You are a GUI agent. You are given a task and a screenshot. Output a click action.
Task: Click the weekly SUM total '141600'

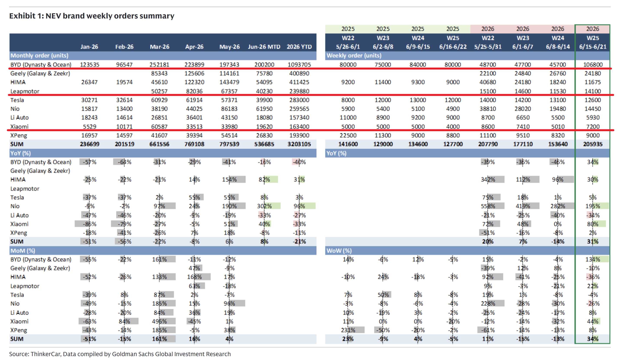(x=348, y=144)
